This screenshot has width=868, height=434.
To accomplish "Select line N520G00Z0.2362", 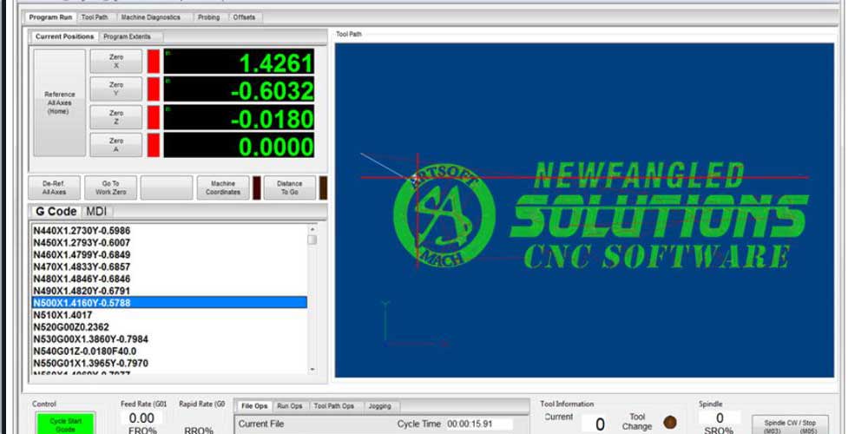I will [x=169, y=327].
